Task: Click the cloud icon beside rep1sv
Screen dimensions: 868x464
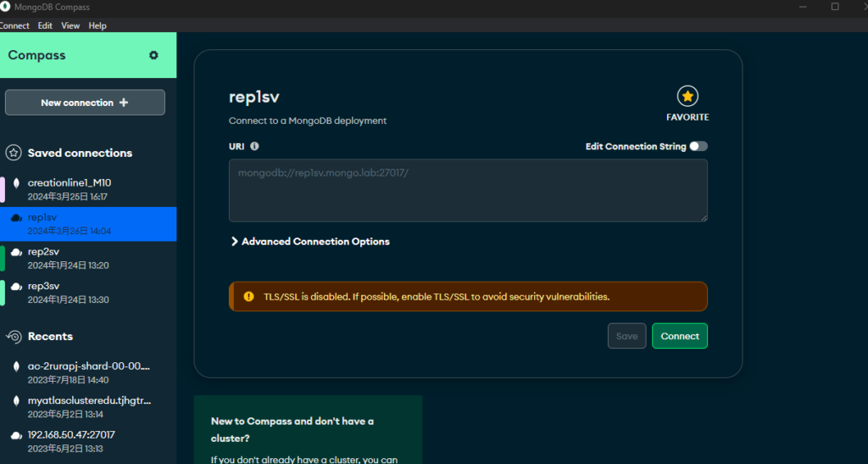Action: tap(17, 218)
